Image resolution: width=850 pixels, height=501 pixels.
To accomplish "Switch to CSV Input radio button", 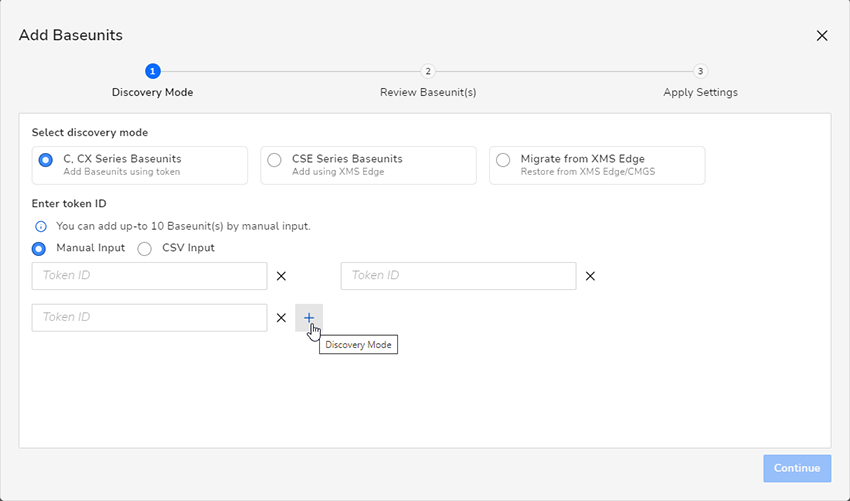I will tap(144, 249).
